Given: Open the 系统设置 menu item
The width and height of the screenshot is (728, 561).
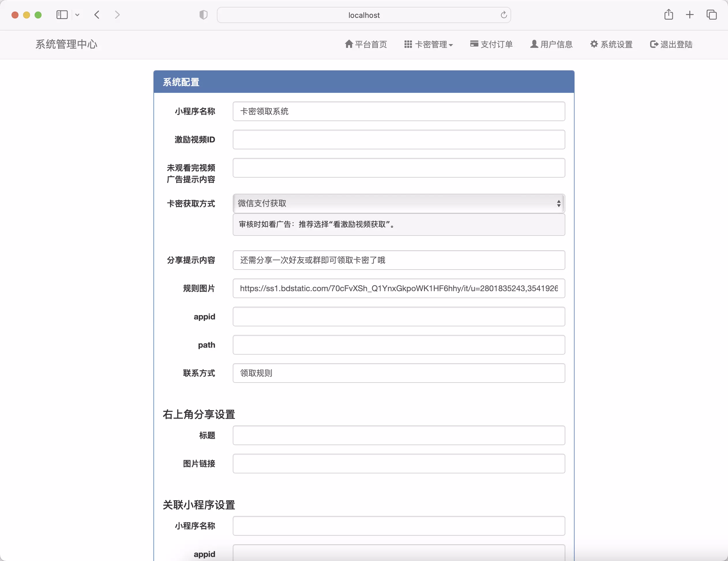Looking at the screenshot, I should [x=611, y=44].
